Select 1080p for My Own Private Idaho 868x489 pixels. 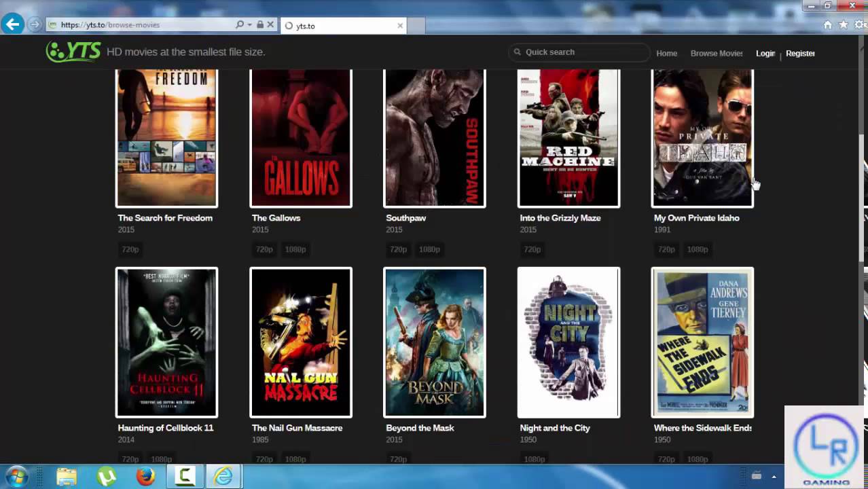(x=697, y=249)
